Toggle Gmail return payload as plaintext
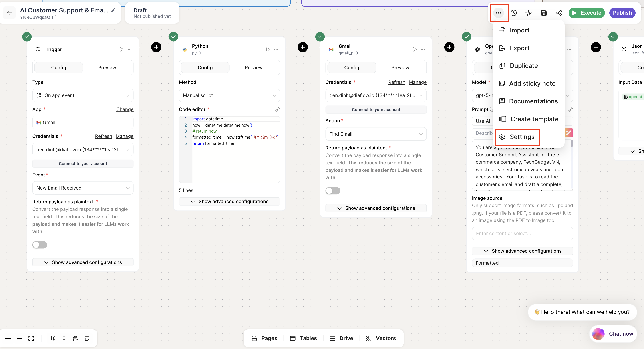This screenshot has height=349, width=644. [x=333, y=191]
